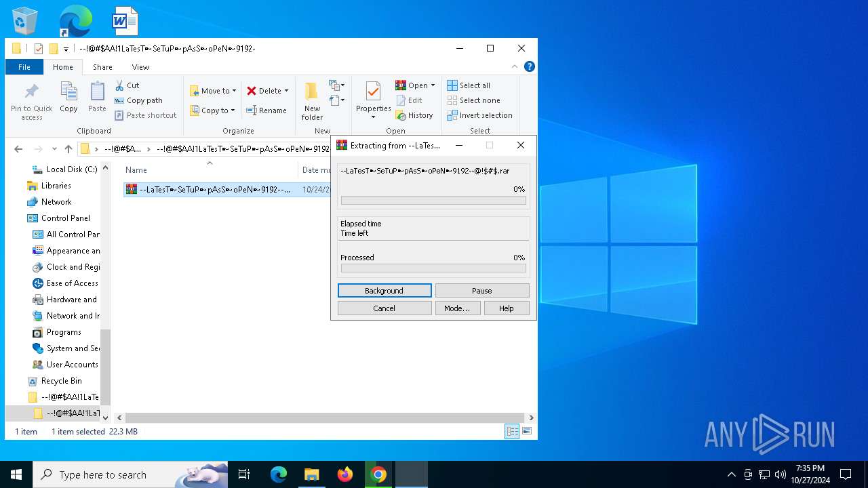Click the Edit command in the Open group
Image resolution: width=868 pixels, height=488 pixels.
410,100
